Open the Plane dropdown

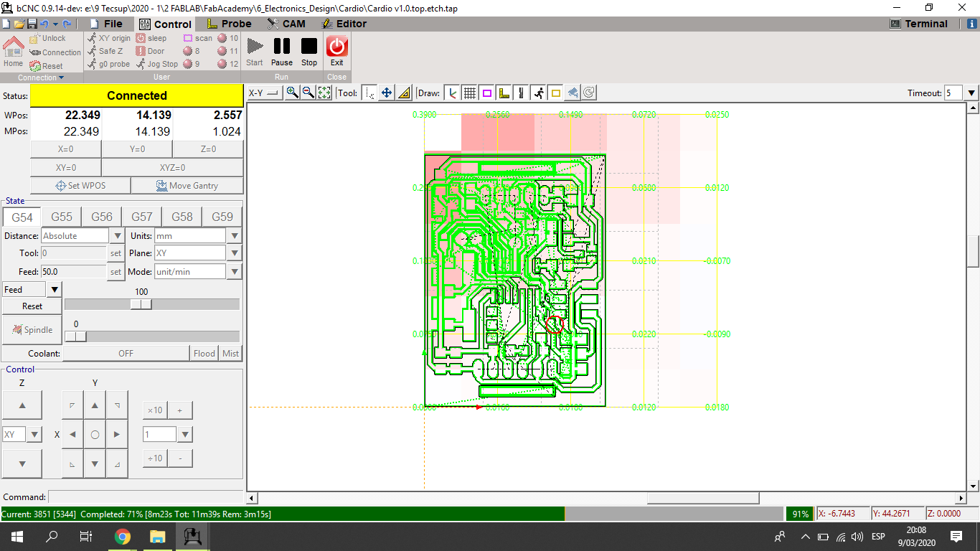(x=234, y=253)
